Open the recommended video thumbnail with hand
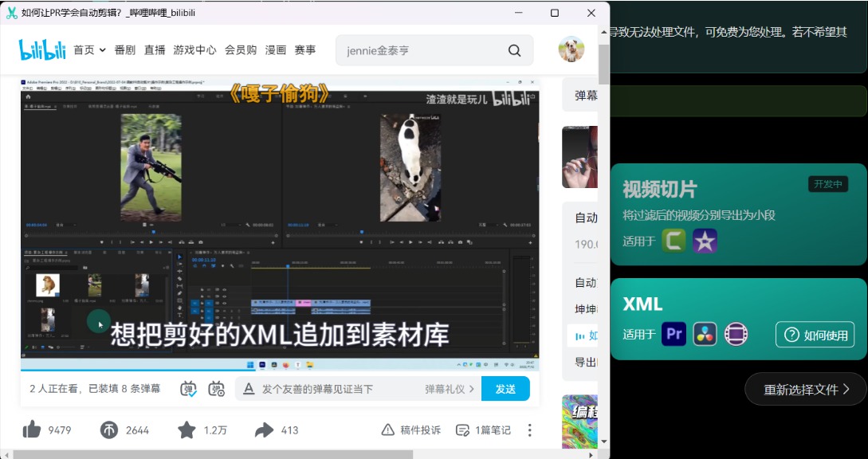This screenshot has height=459, width=868. click(579, 157)
